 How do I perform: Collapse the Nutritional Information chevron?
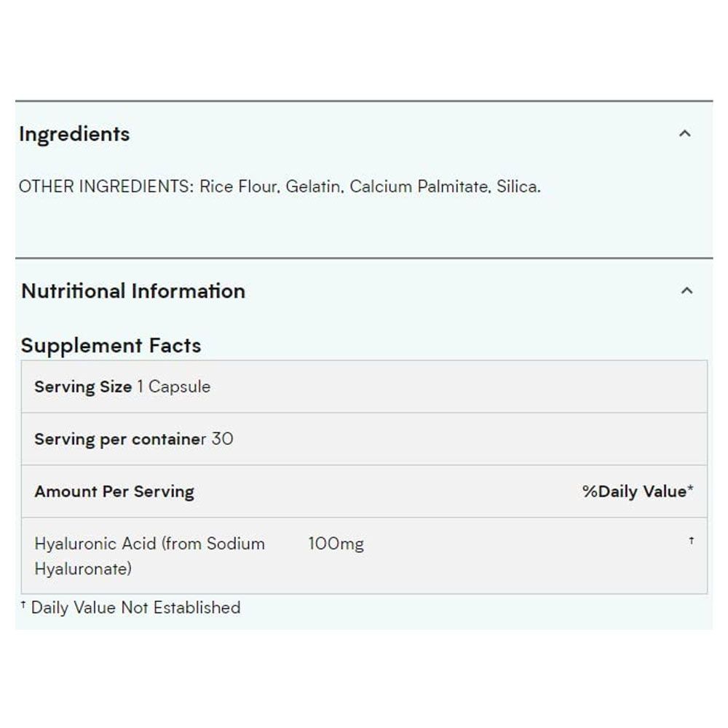[x=687, y=290]
